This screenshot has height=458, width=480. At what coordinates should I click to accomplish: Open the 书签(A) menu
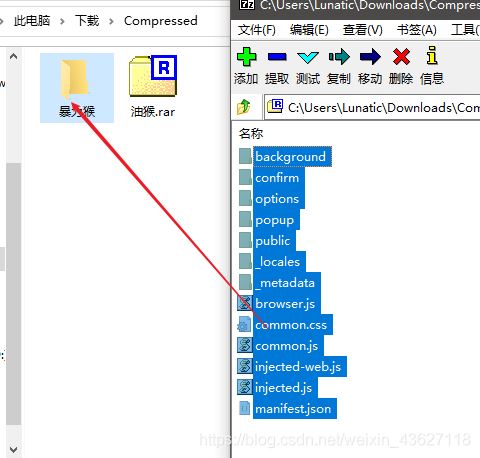click(417, 30)
